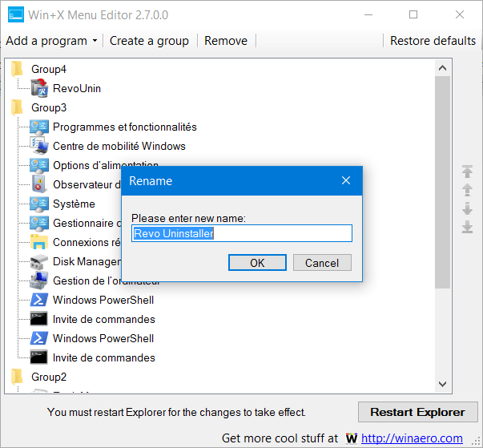The height and width of the screenshot is (448, 483).
Task: Click the Système entry icon
Action: click(x=39, y=204)
